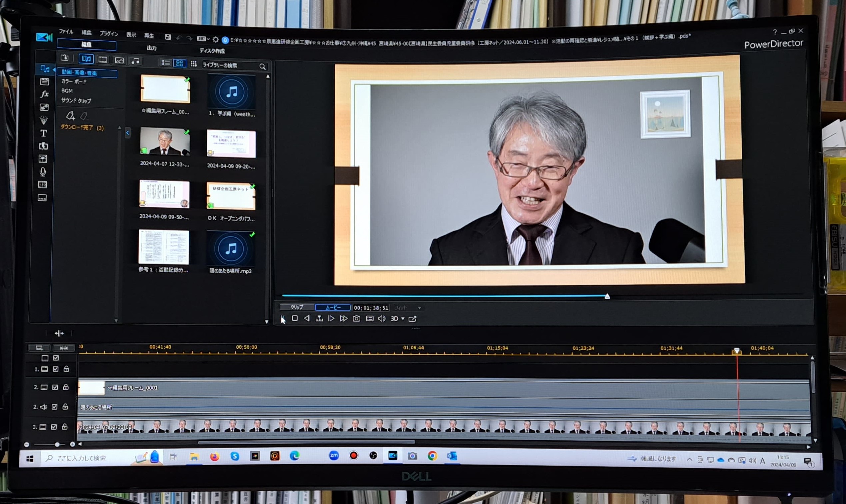Click the timeline zoom slider knob
This screenshot has height=504, width=846.
click(x=57, y=444)
